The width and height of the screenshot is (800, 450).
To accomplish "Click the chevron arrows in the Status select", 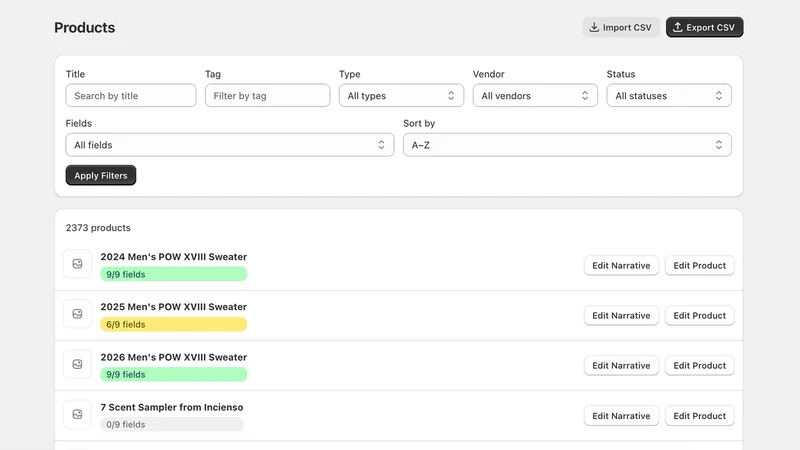I will (718, 95).
